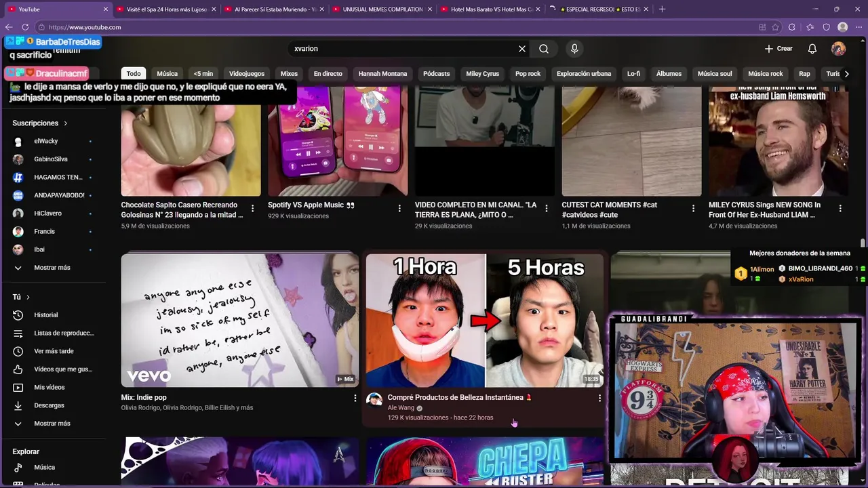The height and width of the screenshot is (488, 868).
Task: Open Música under Explorar
Action: pyautogui.click(x=53, y=468)
